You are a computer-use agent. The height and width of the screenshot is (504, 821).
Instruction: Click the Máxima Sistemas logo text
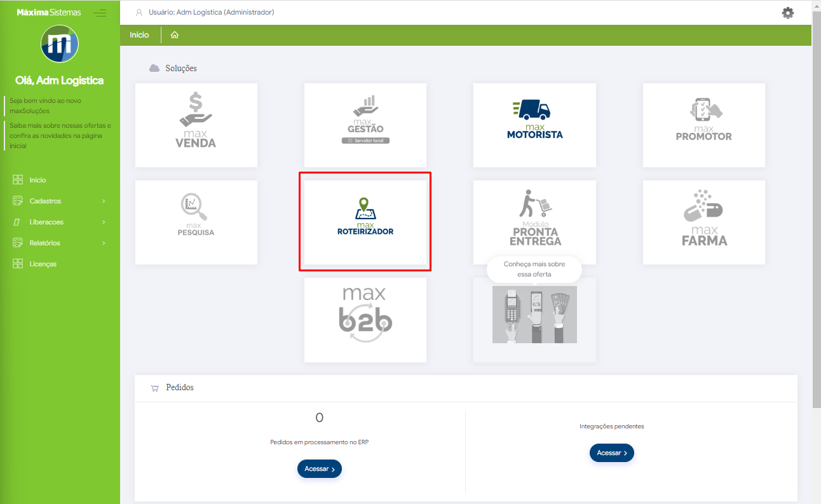point(49,12)
